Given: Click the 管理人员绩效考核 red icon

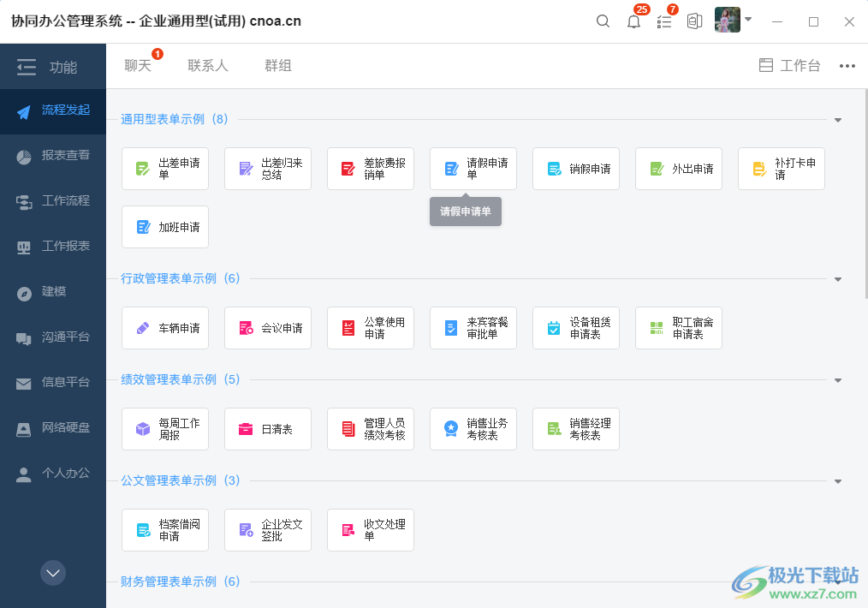Looking at the screenshot, I should [x=348, y=429].
